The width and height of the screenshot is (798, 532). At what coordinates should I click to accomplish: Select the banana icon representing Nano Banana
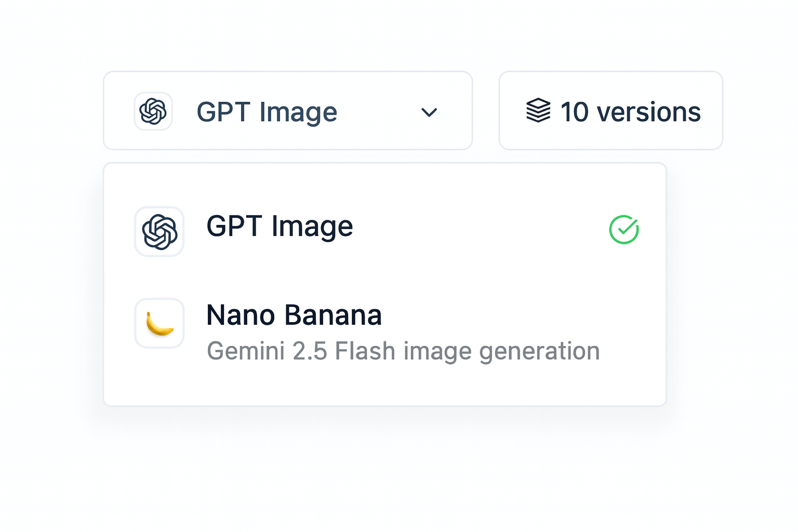(159, 323)
